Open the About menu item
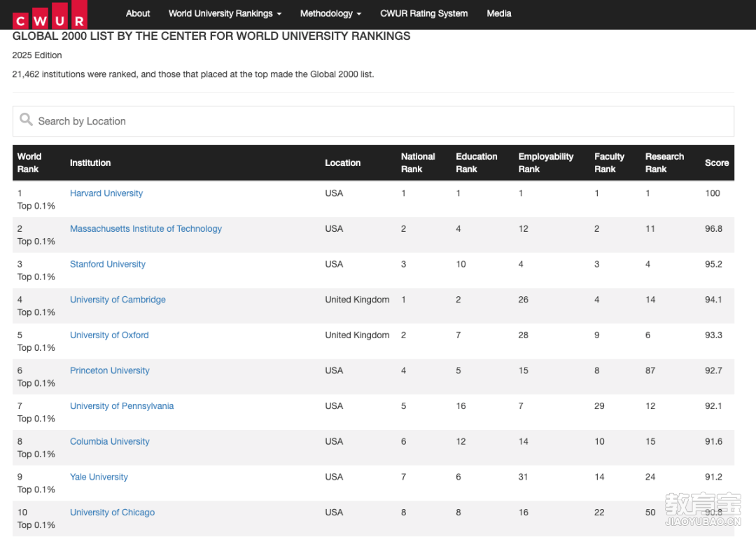 pos(138,13)
